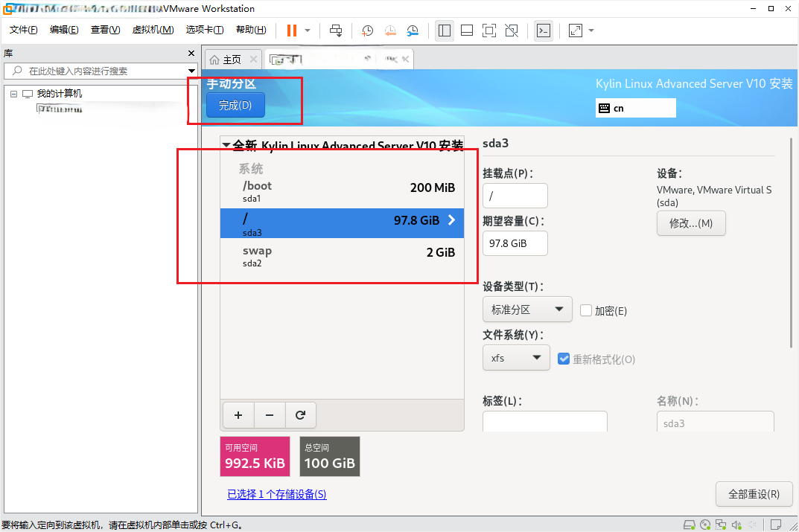Click the hard disk status bar icon
Screen dimensions: 799x532
coord(690,525)
